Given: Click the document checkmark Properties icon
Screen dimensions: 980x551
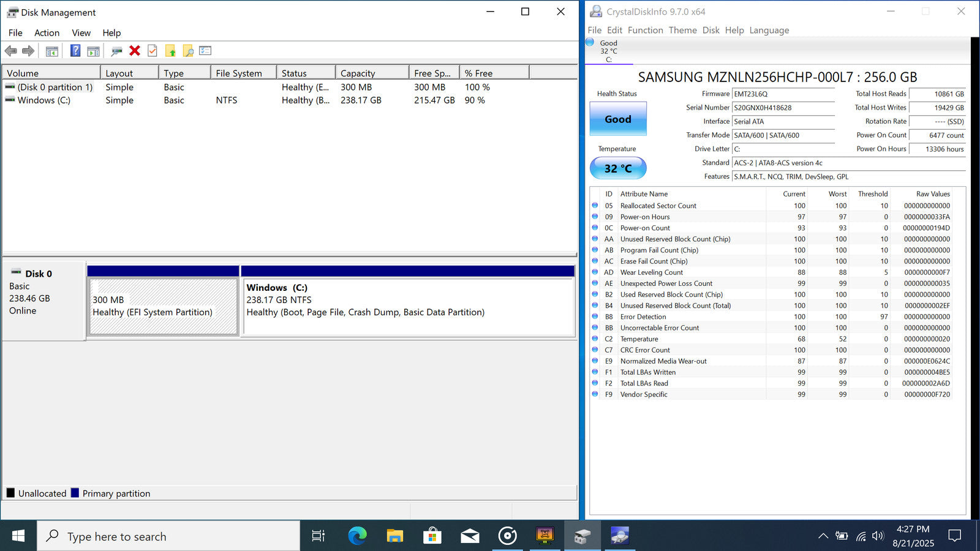Looking at the screenshot, I should click(153, 51).
